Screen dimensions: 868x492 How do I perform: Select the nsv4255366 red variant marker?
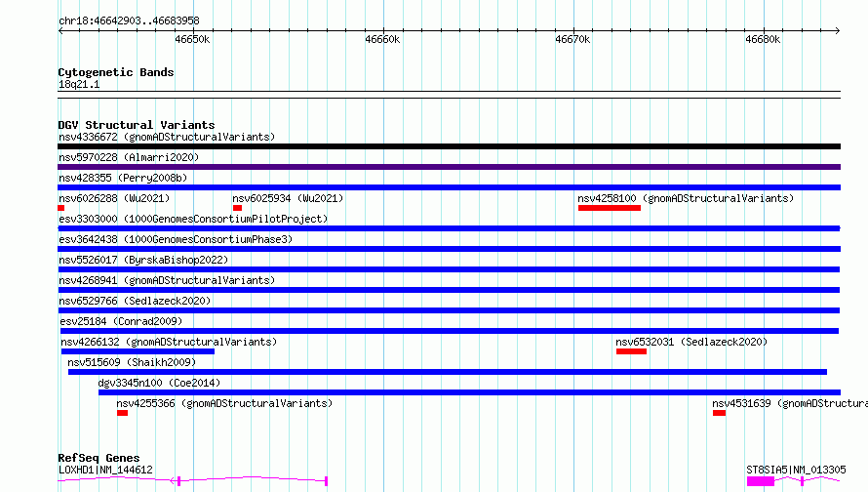(x=122, y=413)
